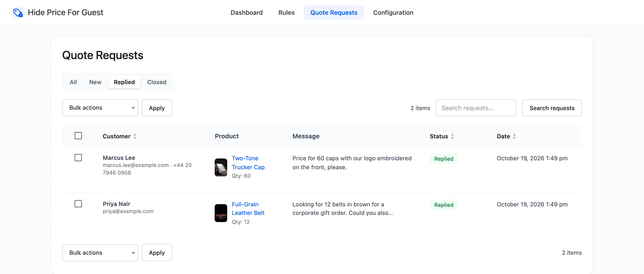Check the Marcus Lee row checkbox
Screen dimensions: 644x274
(78, 158)
